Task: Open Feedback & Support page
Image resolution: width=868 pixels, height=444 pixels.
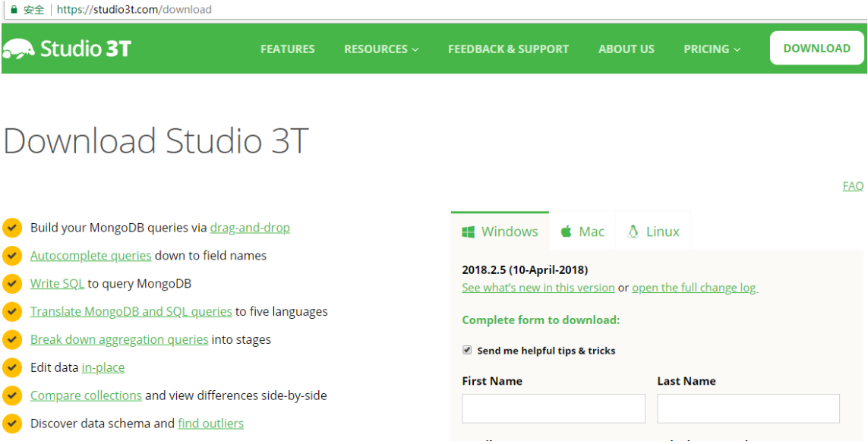Action: [508, 49]
